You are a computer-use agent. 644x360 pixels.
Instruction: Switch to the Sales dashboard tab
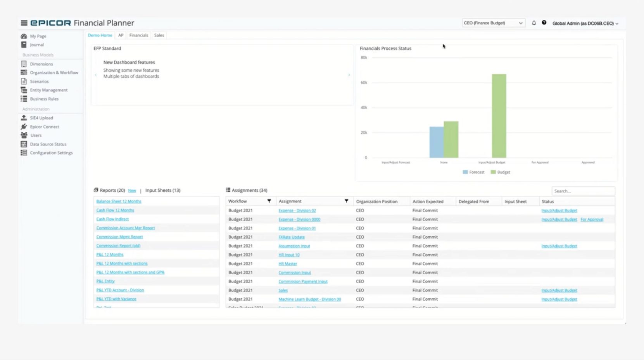pos(159,35)
